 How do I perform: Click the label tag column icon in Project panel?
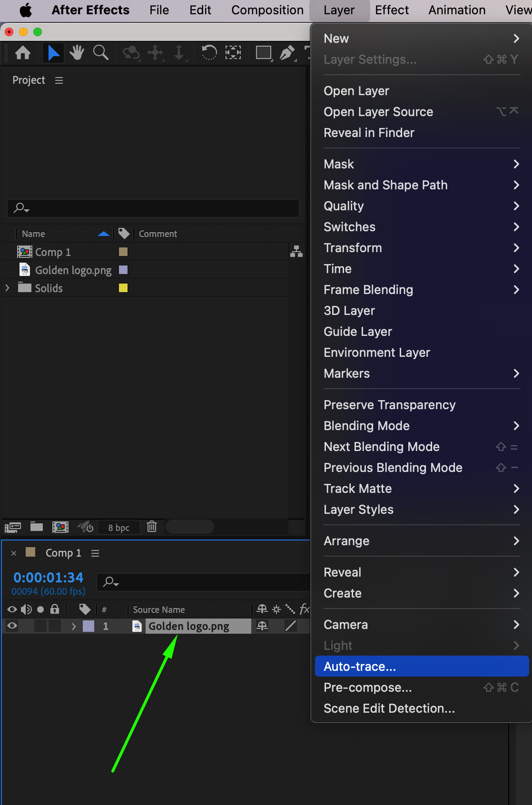[124, 234]
